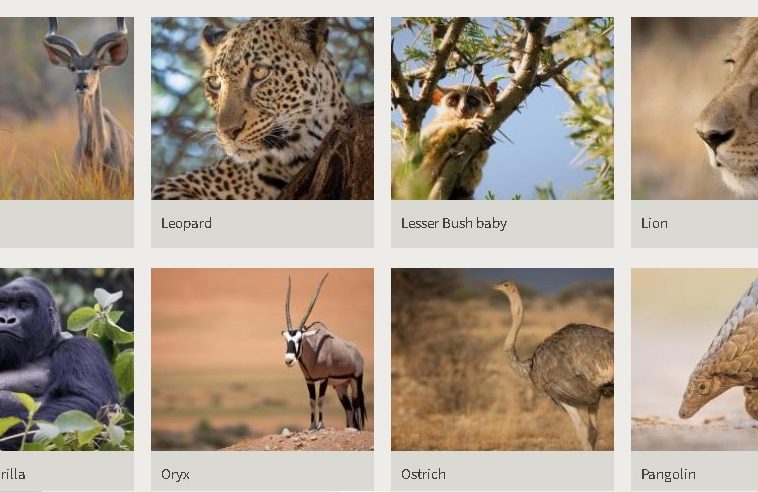758x492 pixels.
Task: Open the Ostrich label link
Action: [x=423, y=474]
